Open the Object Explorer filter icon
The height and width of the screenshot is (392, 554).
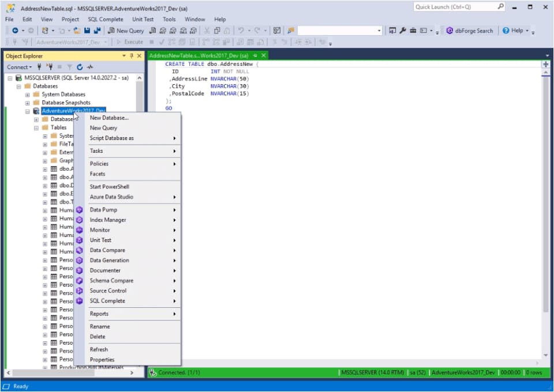(x=69, y=67)
